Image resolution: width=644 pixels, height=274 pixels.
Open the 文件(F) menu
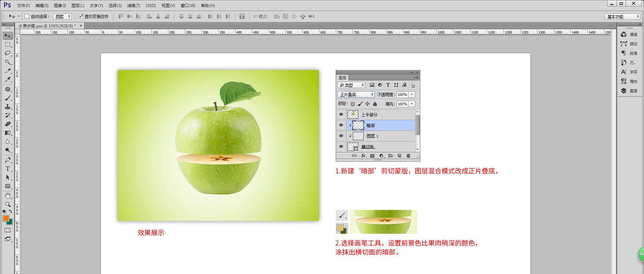23,6
